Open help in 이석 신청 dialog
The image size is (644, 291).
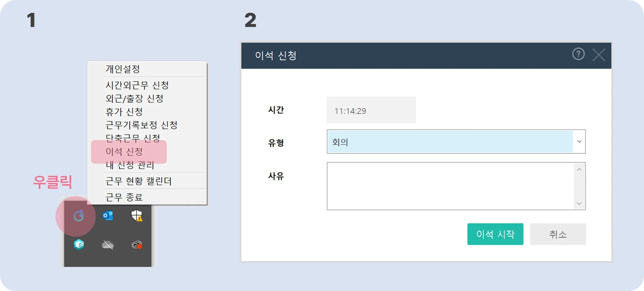pyautogui.click(x=578, y=54)
